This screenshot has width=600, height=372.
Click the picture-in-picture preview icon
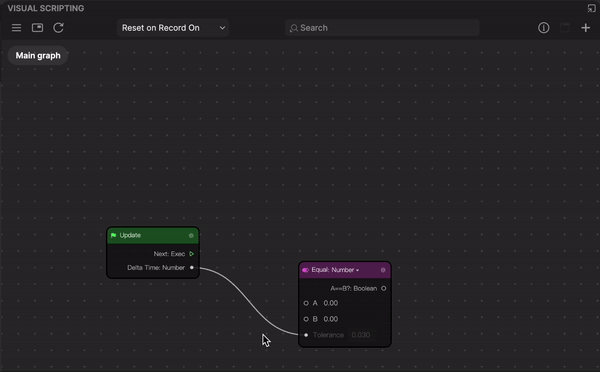38,28
